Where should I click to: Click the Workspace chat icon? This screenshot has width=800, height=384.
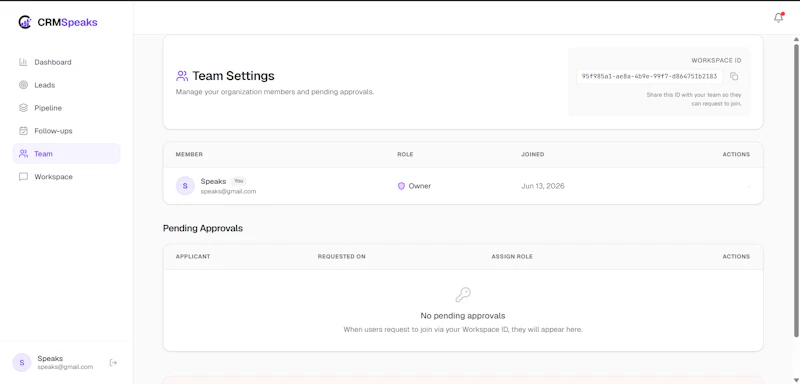[x=23, y=176]
